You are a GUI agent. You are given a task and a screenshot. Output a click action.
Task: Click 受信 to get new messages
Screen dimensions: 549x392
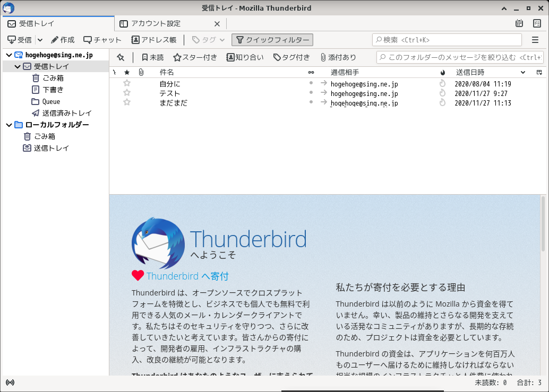click(x=20, y=40)
